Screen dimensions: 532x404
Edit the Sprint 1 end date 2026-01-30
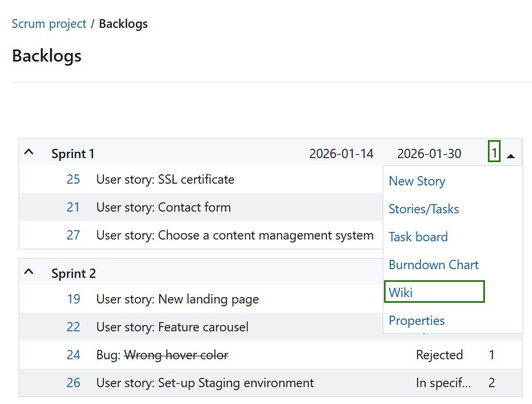pyautogui.click(x=429, y=153)
